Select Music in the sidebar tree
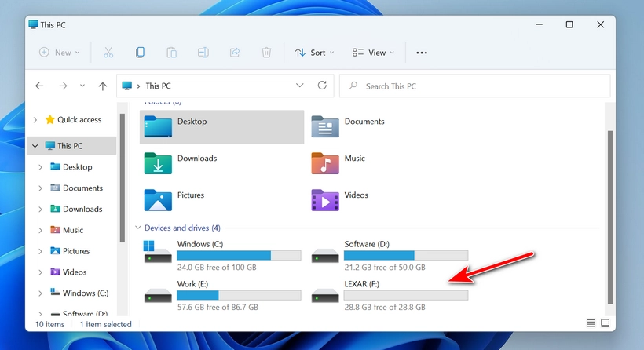The height and width of the screenshot is (350, 644). 67,230
